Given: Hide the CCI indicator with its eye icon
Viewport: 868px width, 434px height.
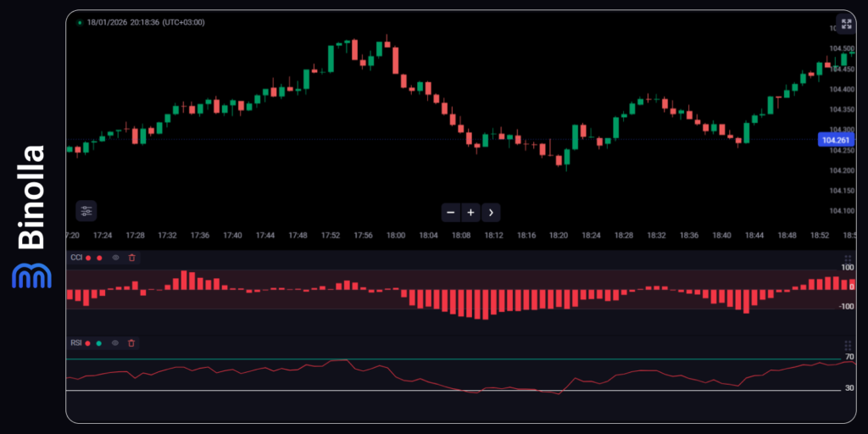Looking at the screenshot, I should click(115, 258).
